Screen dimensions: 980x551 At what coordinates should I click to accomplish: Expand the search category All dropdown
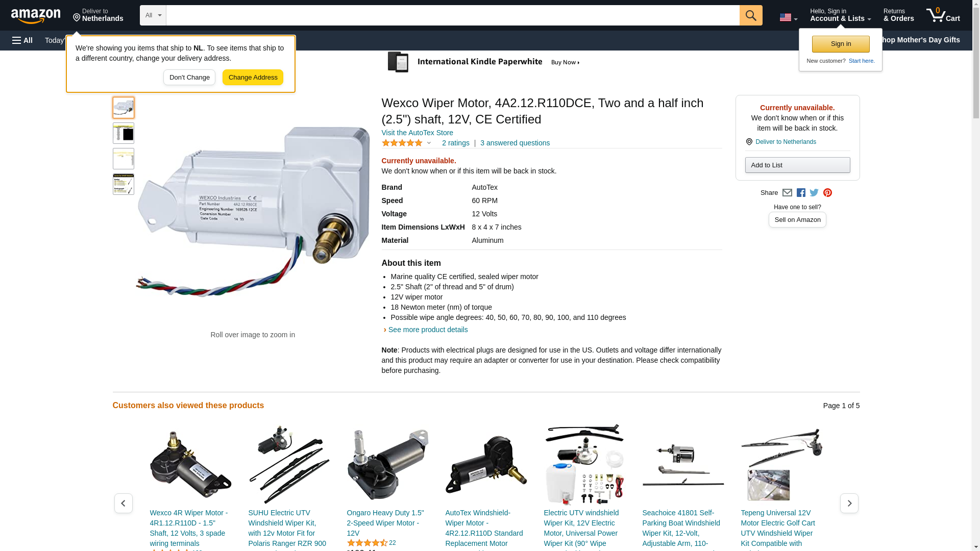tap(153, 15)
